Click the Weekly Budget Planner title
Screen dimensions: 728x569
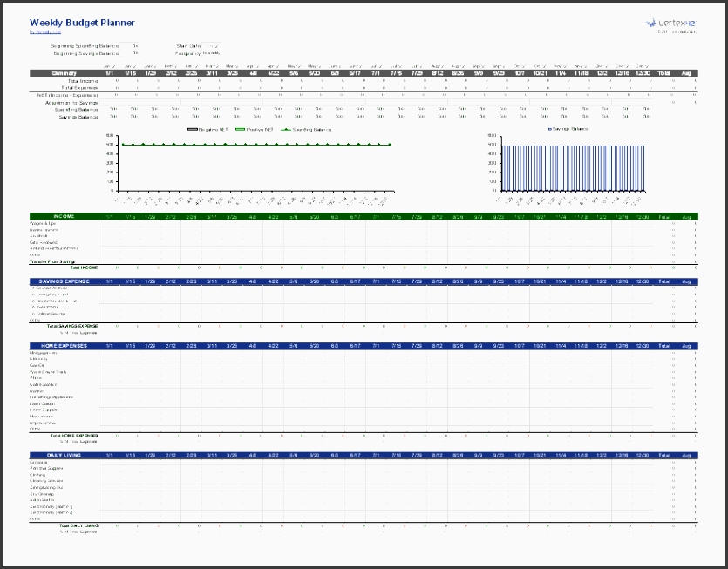coord(77,22)
